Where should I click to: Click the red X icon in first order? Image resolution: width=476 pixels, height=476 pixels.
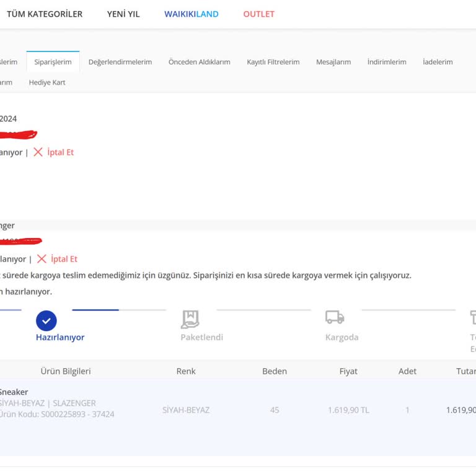38,152
